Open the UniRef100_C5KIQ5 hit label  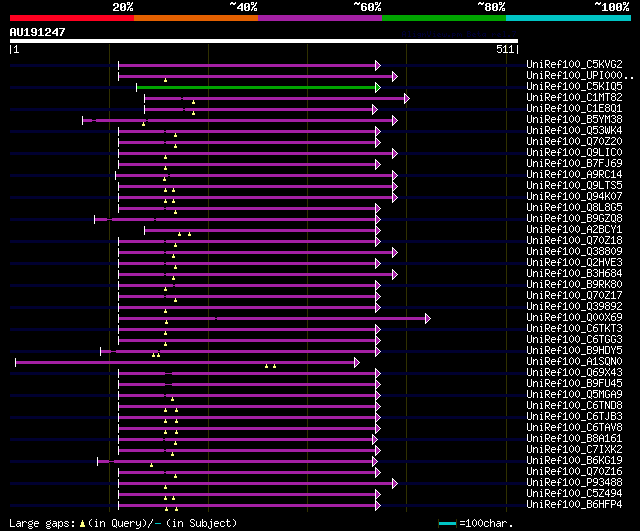[x=574, y=87]
